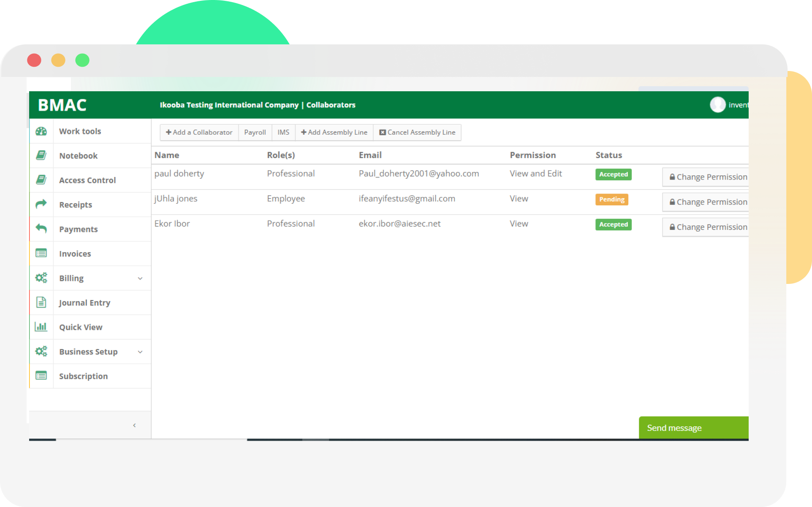Expand the Billing submenu chevron

coord(140,278)
